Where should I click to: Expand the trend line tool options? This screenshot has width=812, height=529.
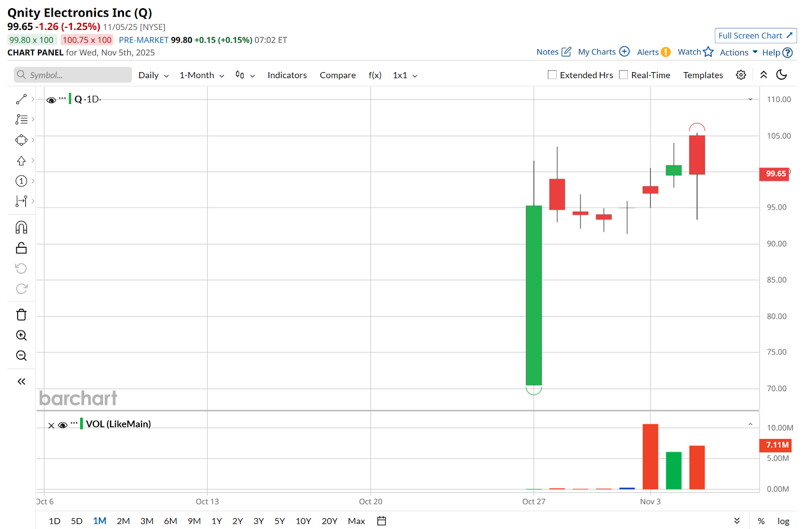[33, 99]
